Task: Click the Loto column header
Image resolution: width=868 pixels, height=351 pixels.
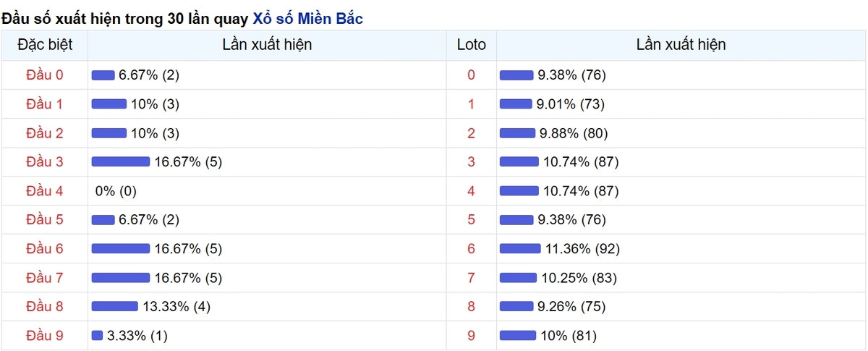Action: [472, 45]
